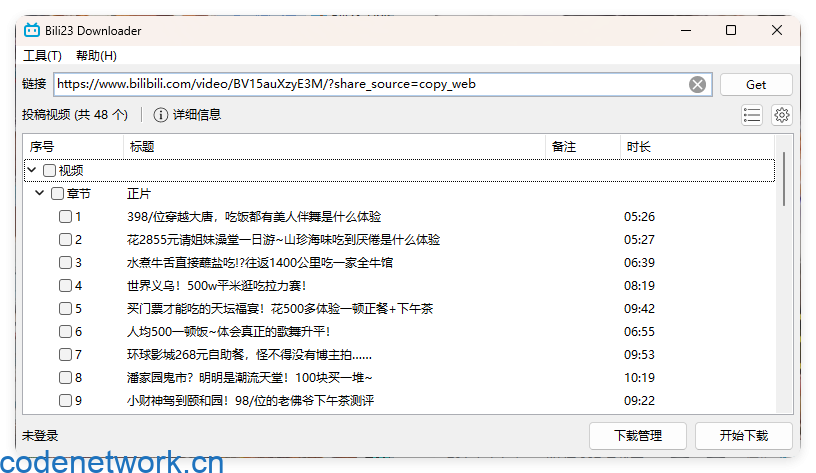
Task: Clear the link field with the X icon
Action: [x=697, y=84]
